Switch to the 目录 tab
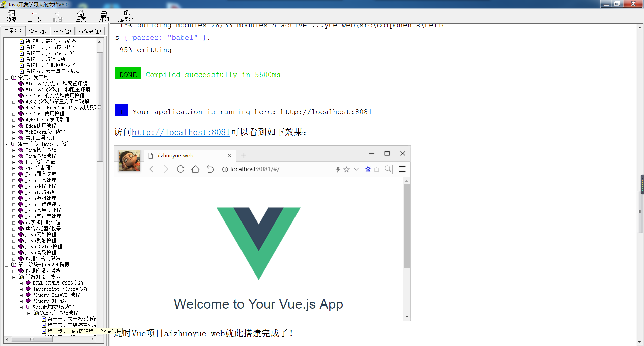Screen dimensions: 644x346 (x=13, y=31)
